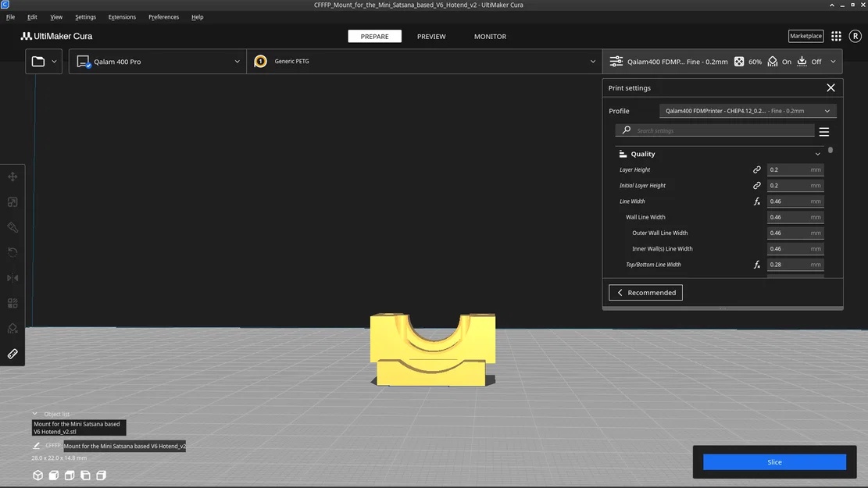The image size is (868, 488).
Task: Collapse the Quality settings section
Action: coord(818,154)
